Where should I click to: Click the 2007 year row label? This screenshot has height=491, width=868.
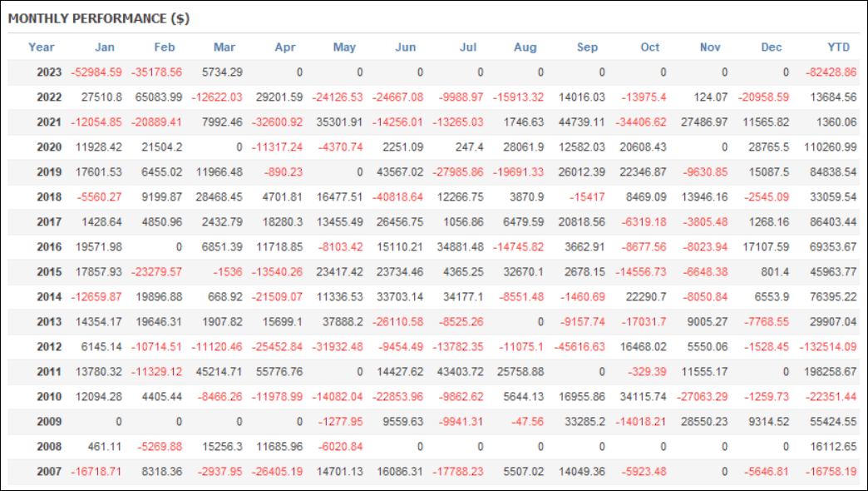point(49,472)
